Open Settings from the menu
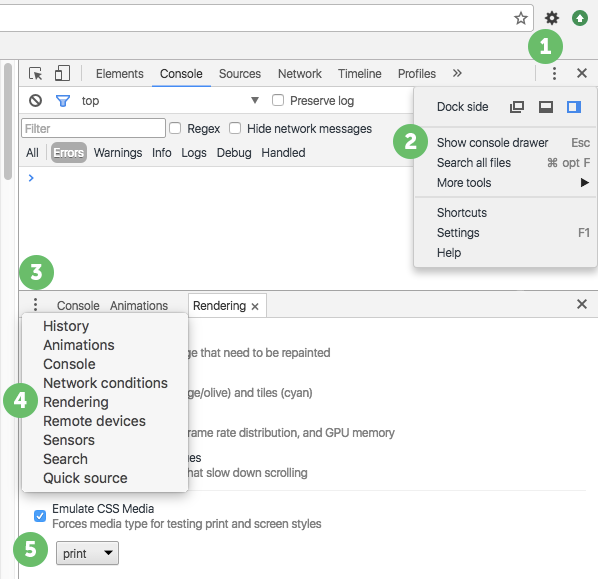This screenshot has height=579, width=598. [x=505, y=233]
